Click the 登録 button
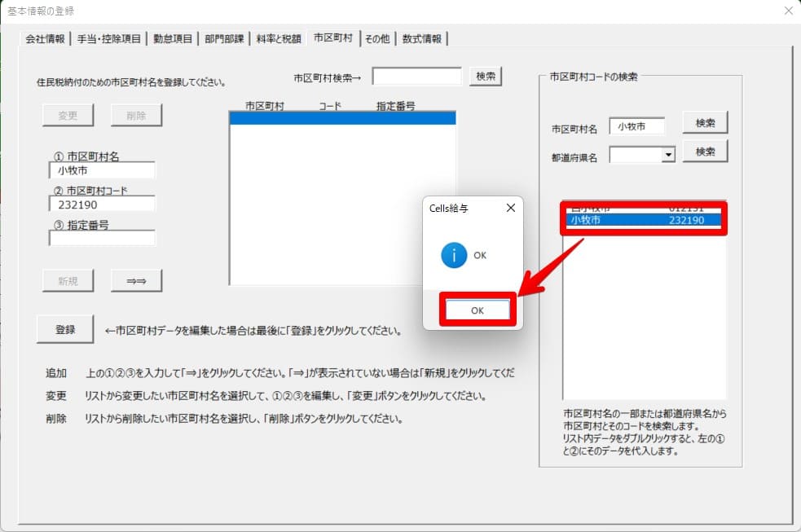 65,329
